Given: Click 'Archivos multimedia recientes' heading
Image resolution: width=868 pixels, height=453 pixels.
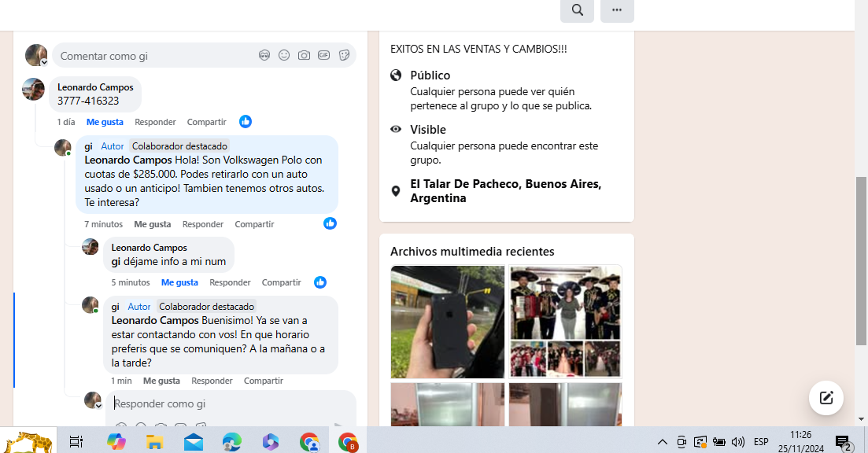Looking at the screenshot, I should [x=472, y=251].
